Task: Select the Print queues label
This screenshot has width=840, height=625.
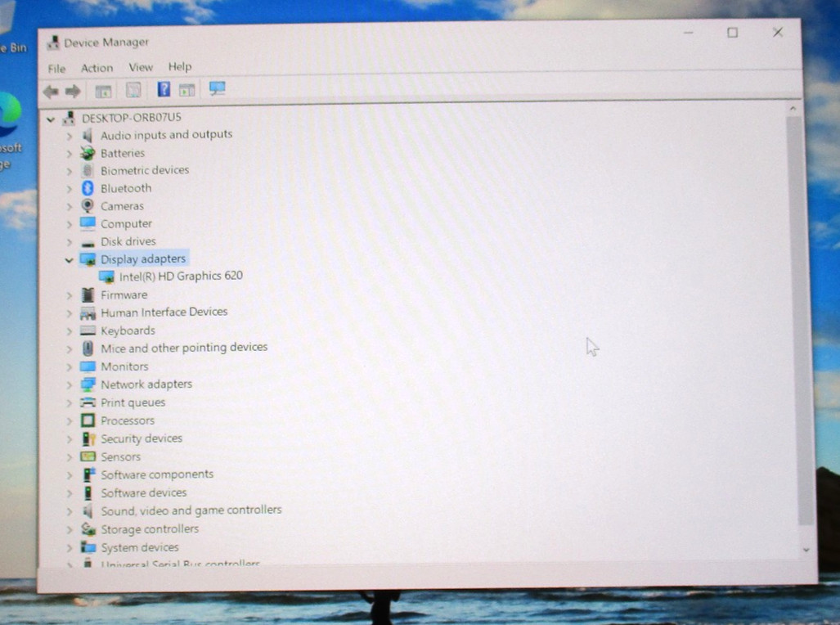Action: pos(133,402)
